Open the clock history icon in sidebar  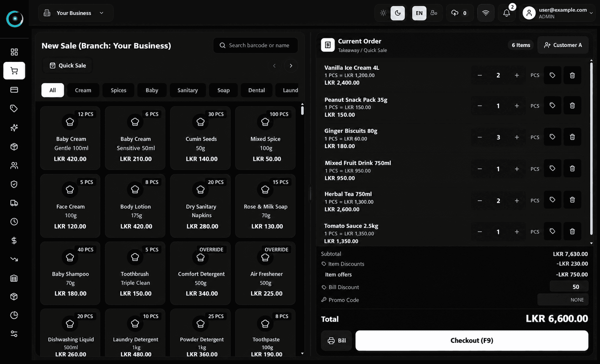[14, 222]
